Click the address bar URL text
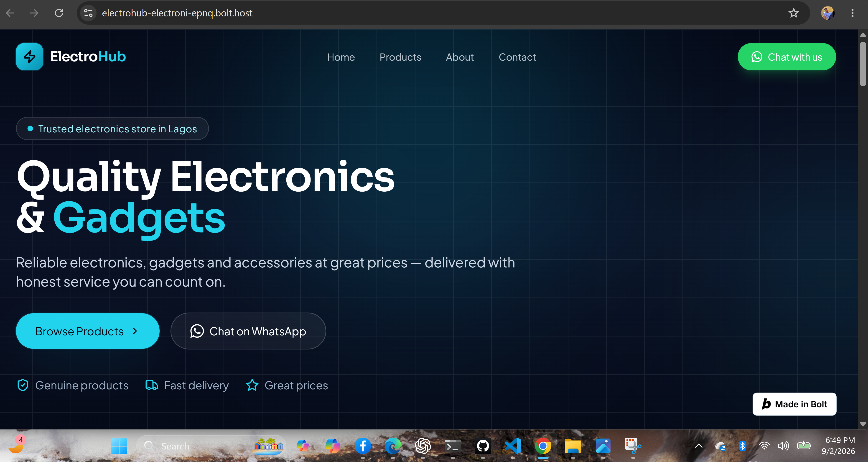The image size is (868, 462). click(x=177, y=13)
